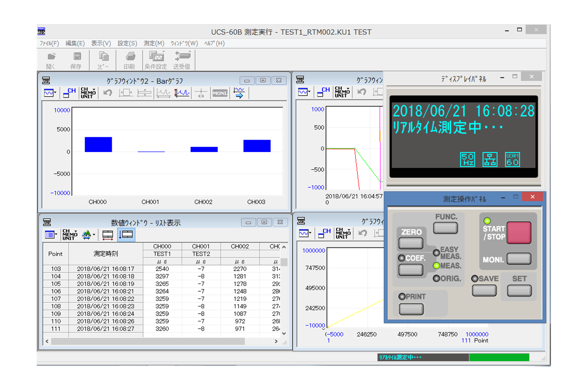Click CH000 blue bar in Bar graph
The height and width of the screenshot is (392, 588).
[98, 144]
